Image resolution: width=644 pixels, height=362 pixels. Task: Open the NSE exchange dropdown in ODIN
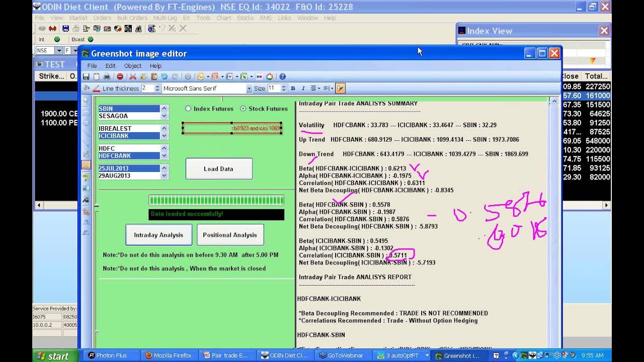coord(59,50)
